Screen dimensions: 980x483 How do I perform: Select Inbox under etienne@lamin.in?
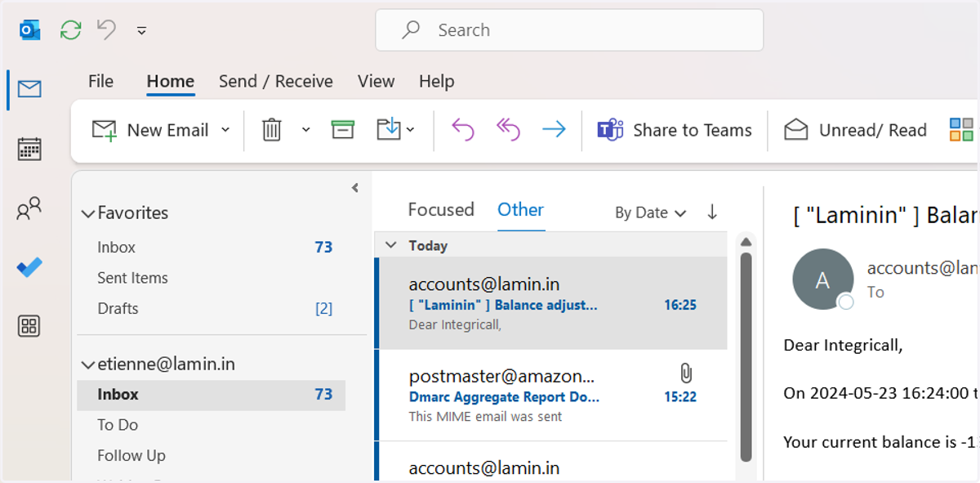tap(211, 394)
